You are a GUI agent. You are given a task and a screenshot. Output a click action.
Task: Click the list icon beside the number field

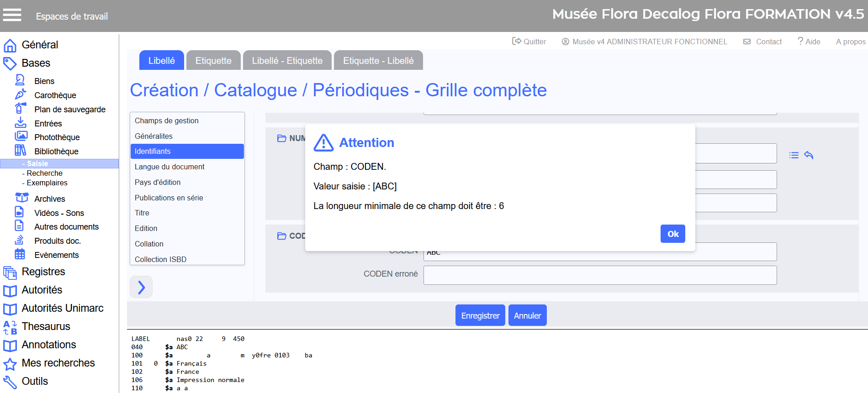(x=794, y=155)
